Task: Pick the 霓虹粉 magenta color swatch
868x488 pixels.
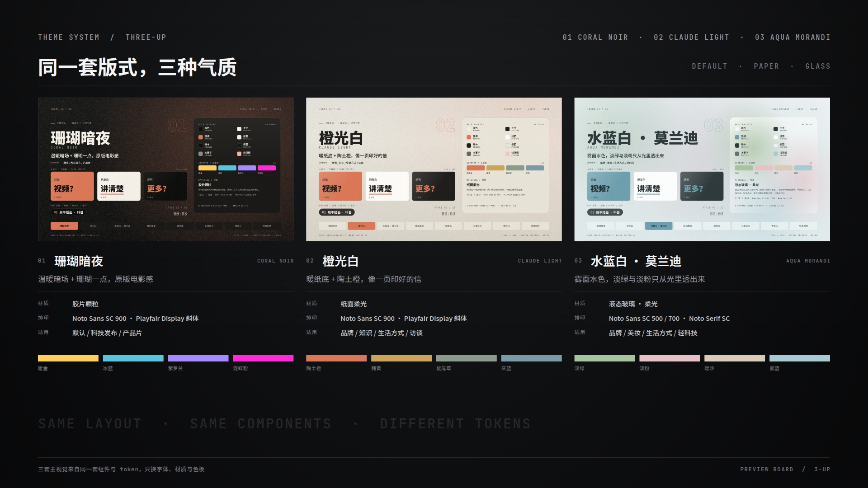Action: (263, 358)
